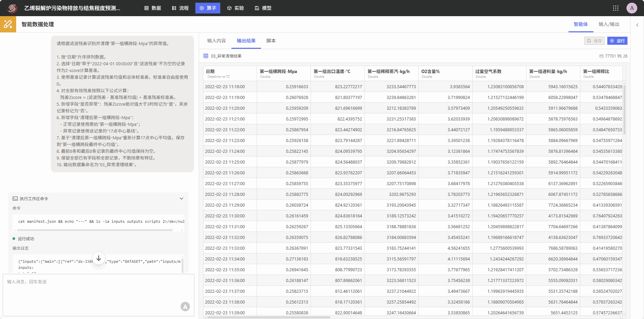Click the scroll-to-bottom arrow button
This screenshot has width=644, height=319.
[x=99, y=258]
